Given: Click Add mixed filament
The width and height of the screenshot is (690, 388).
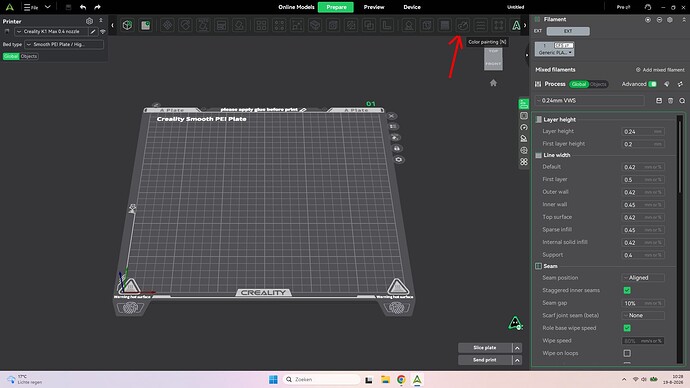Looking at the screenshot, I should point(660,70).
